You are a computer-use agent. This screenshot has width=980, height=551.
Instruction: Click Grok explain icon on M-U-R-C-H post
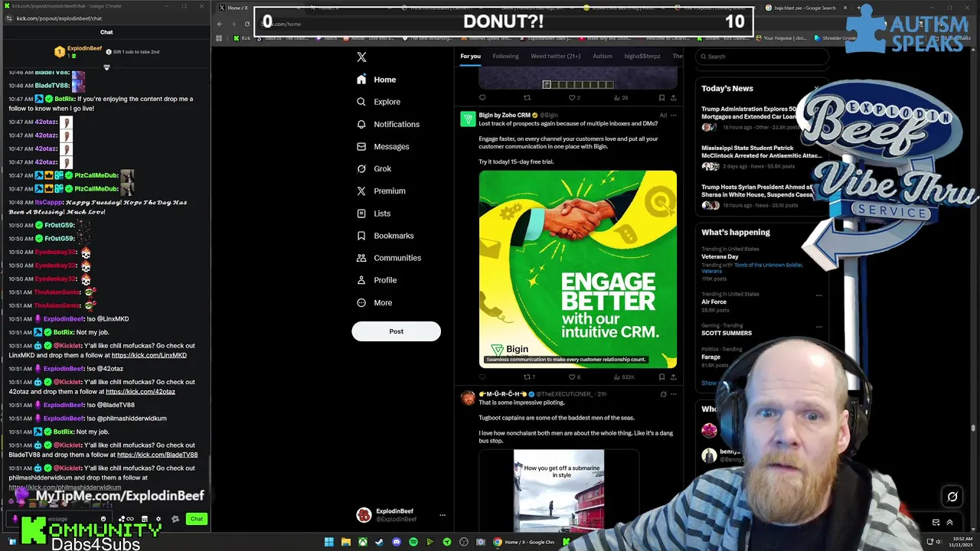pos(663,394)
